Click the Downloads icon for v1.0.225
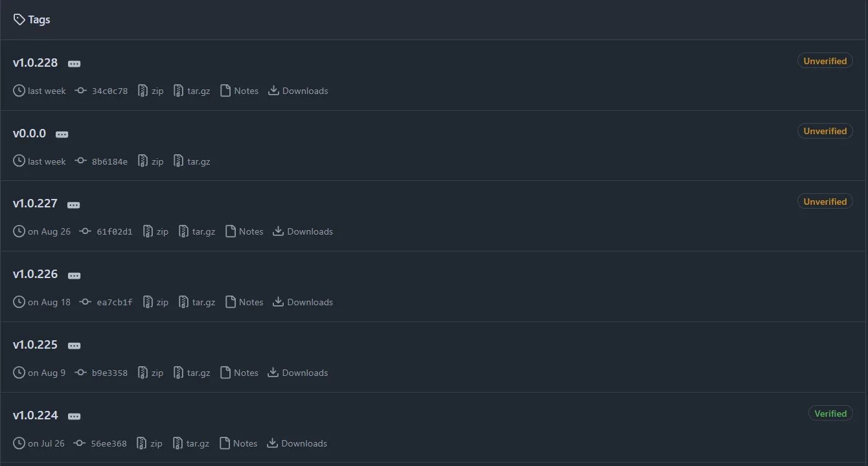Screen dimensions: 868x466 coord(273,373)
